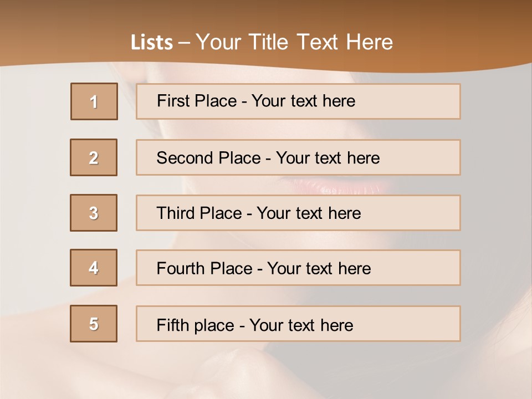The image size is (532, 399).
Task: Click the words 'First Place'
Action: (x=197, y=101)
